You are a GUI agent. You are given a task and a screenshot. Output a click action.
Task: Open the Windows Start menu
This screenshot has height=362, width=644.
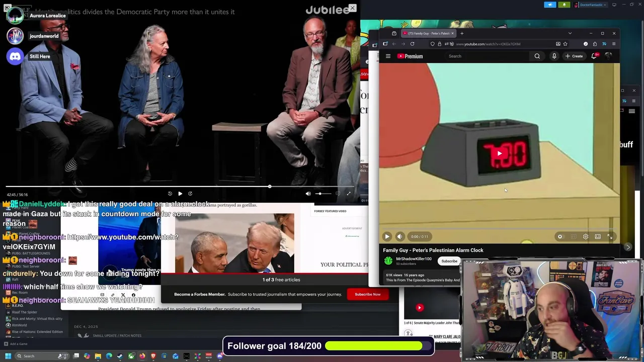8,356
